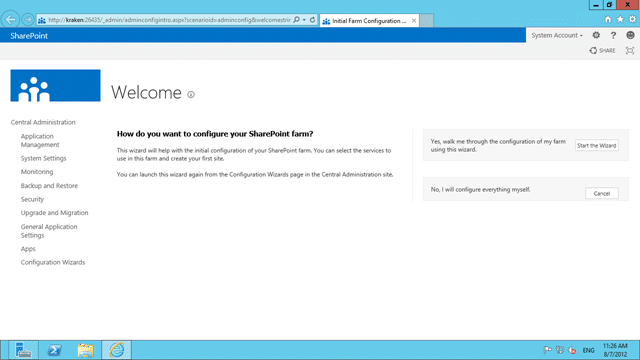Open Apps in sidebar
This screenshot has width=640, height=360.
click(28, 249)
